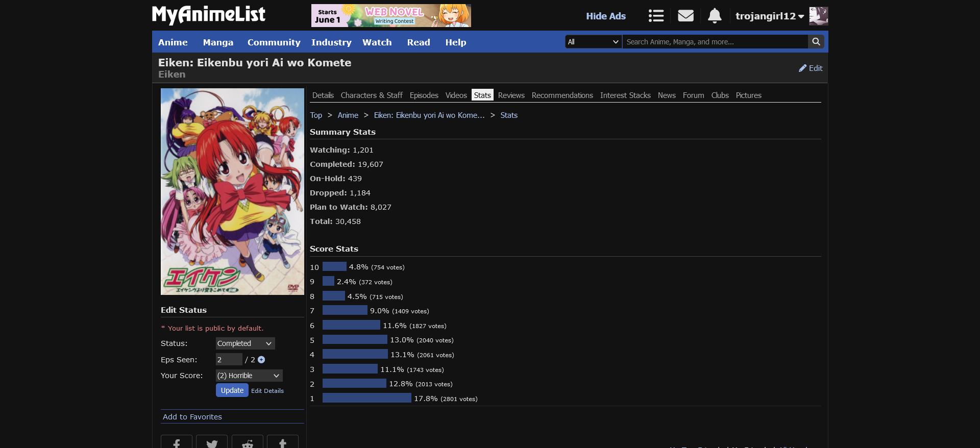Click the Add to Favorites link
This screenshot has height=448, width=980.
click(x=192, y=417)
